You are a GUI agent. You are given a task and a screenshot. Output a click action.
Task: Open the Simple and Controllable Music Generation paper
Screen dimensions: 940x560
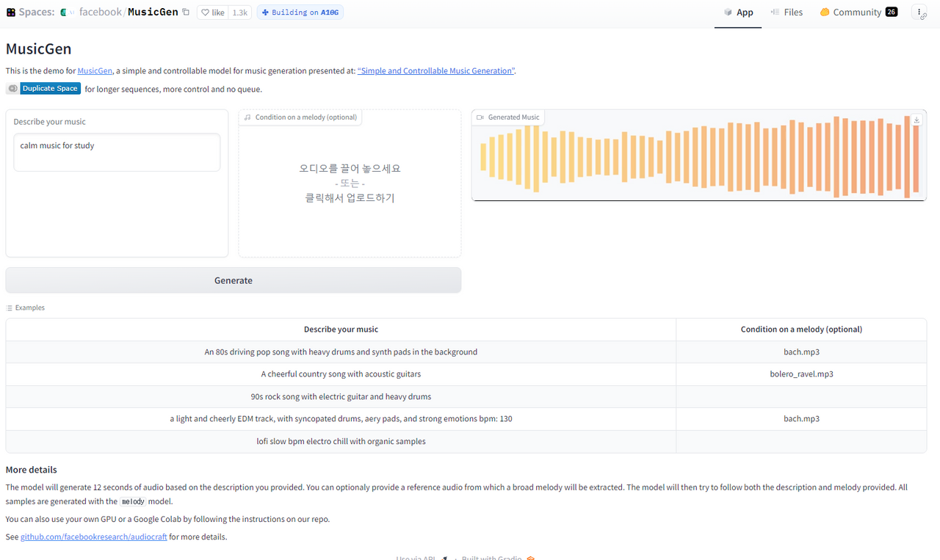click(x=436, y=71)
